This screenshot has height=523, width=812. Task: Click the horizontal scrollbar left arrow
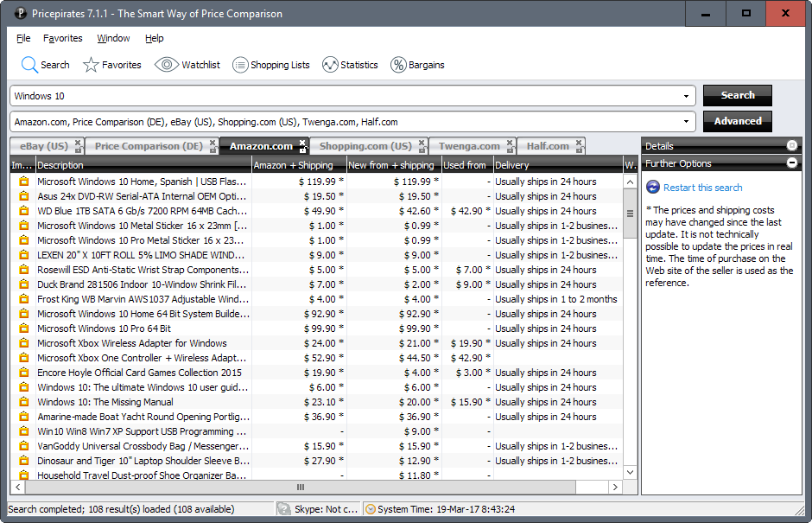click(x=17, y=487)
